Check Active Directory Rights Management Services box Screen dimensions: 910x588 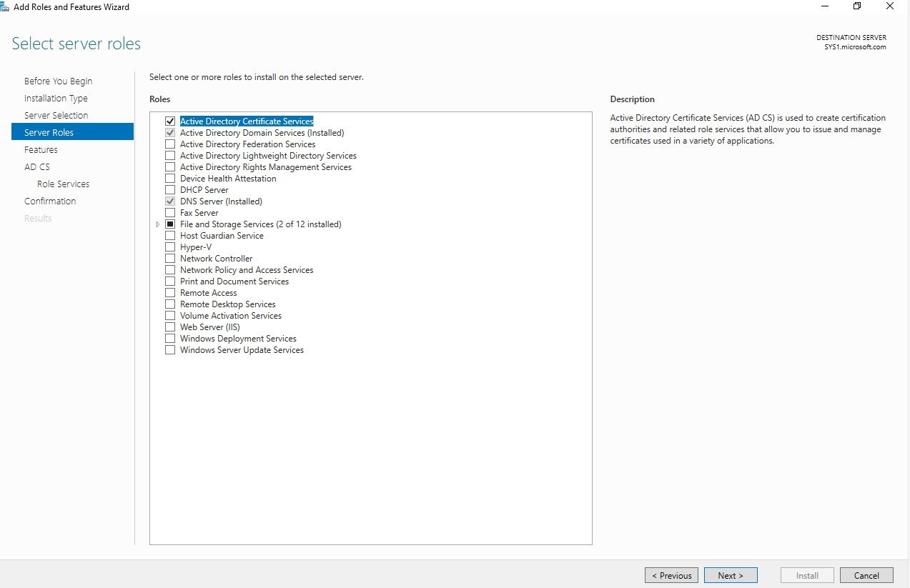pos(170,167)
